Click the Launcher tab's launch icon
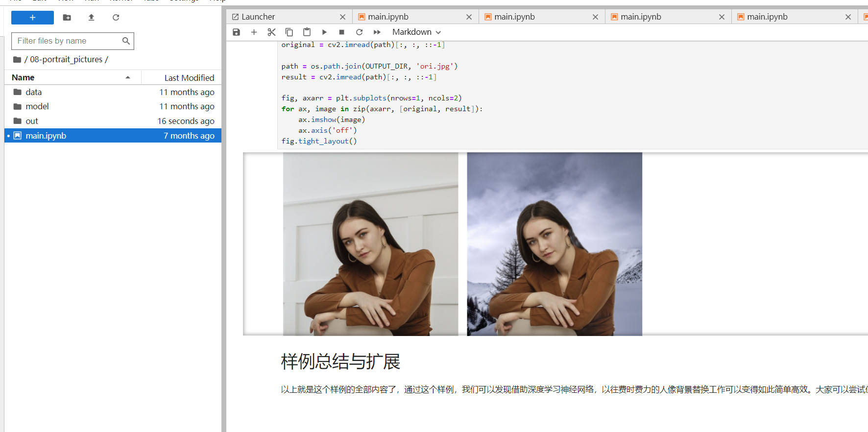 [x=235, y=17]
